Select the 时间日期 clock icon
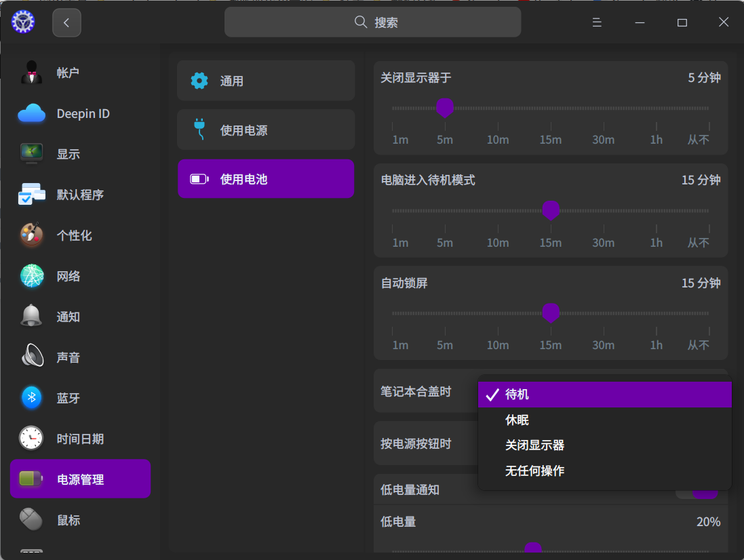This screenshot has height=560, width=744. [x=31, y=439]
